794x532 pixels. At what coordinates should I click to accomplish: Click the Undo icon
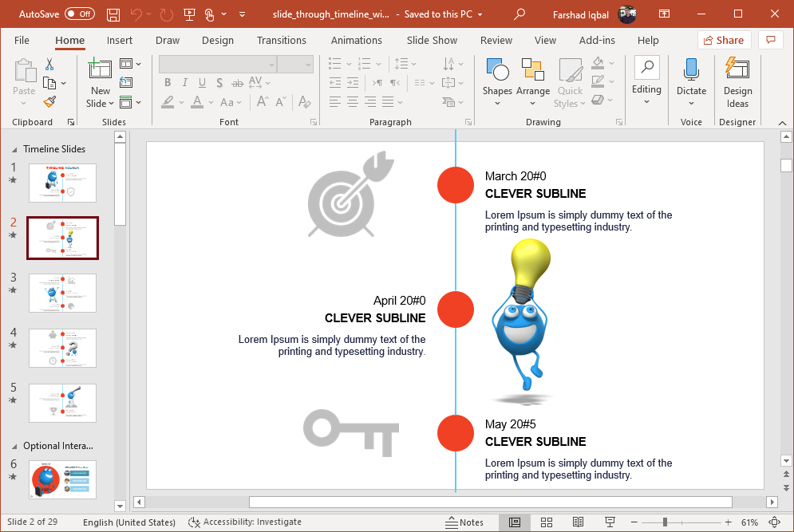coord(136,14)
